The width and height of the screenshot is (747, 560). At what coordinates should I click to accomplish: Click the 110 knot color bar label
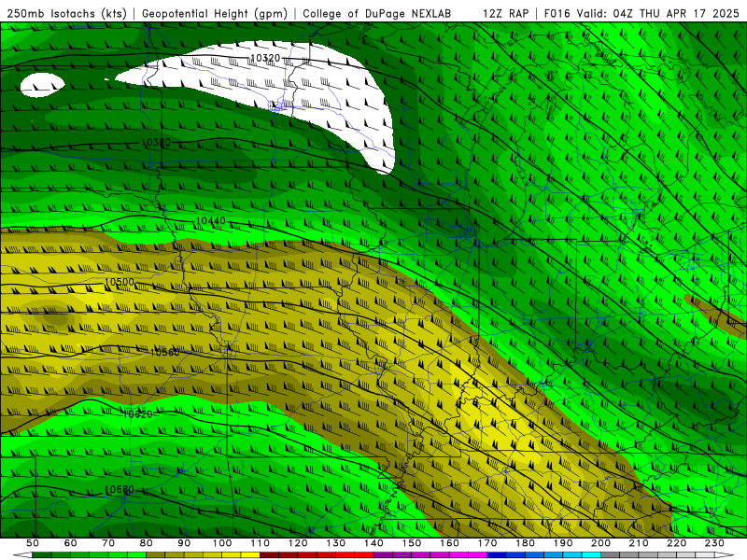(x=260, y=543)
